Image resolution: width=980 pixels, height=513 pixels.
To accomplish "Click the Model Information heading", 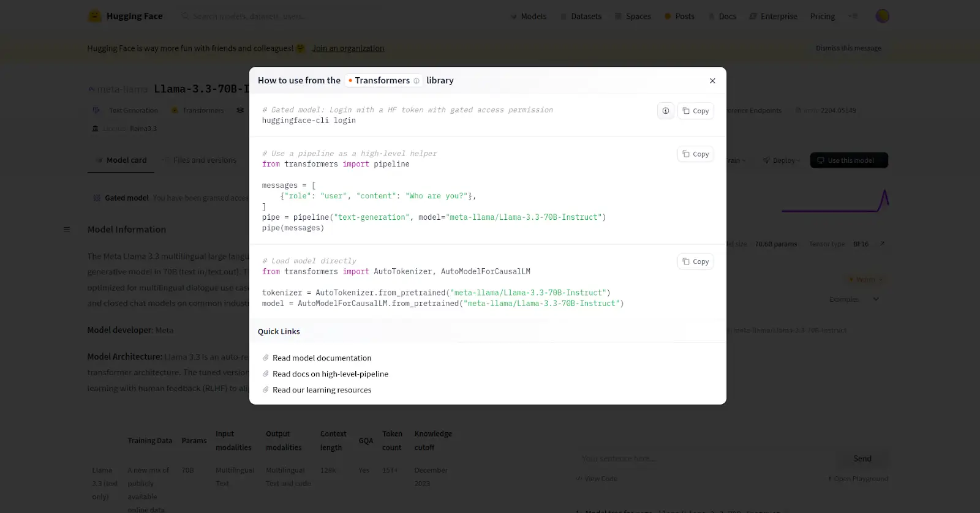I will pyautogui.click(x=127, y=230).
